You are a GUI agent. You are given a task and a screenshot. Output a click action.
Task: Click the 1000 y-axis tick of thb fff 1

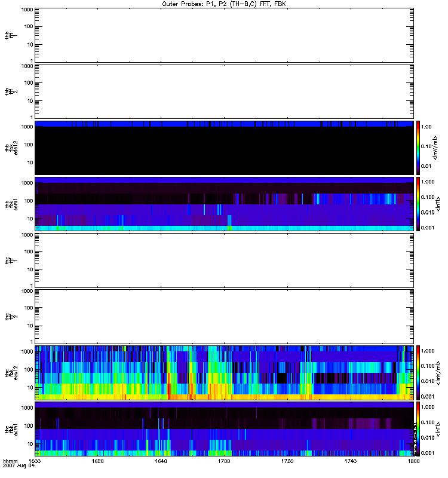coord(27,10)
